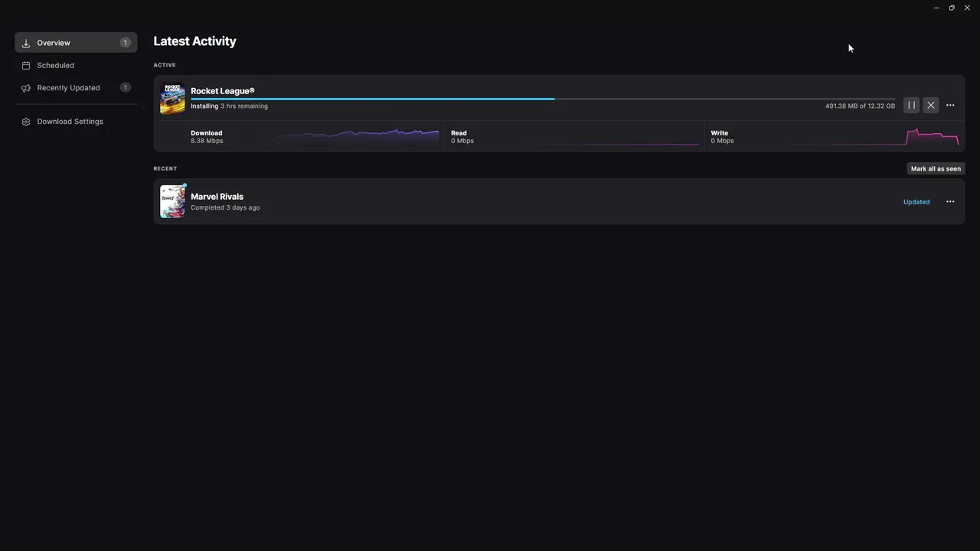Click the Updated link for Marvel Rivals

coord(916,202)
